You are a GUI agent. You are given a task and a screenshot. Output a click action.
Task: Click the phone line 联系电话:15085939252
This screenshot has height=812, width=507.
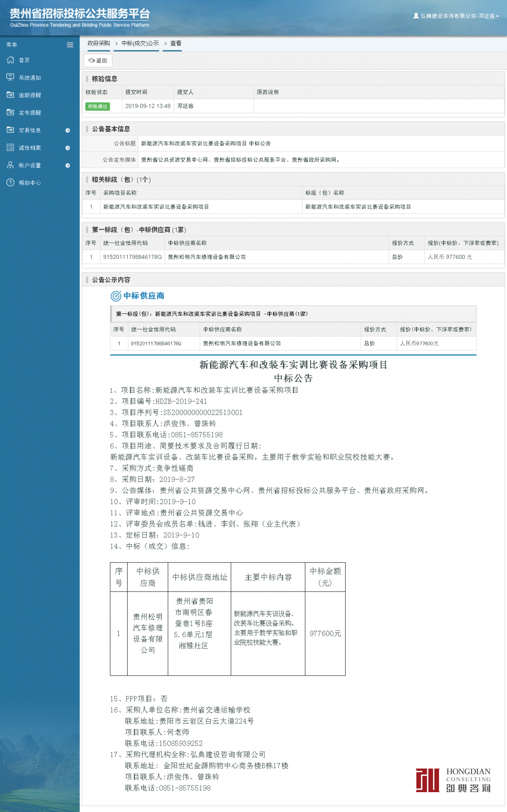coord(164,744)
